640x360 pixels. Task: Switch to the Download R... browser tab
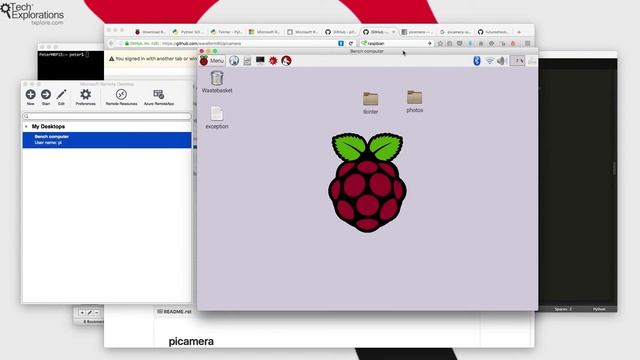(151, 32)
